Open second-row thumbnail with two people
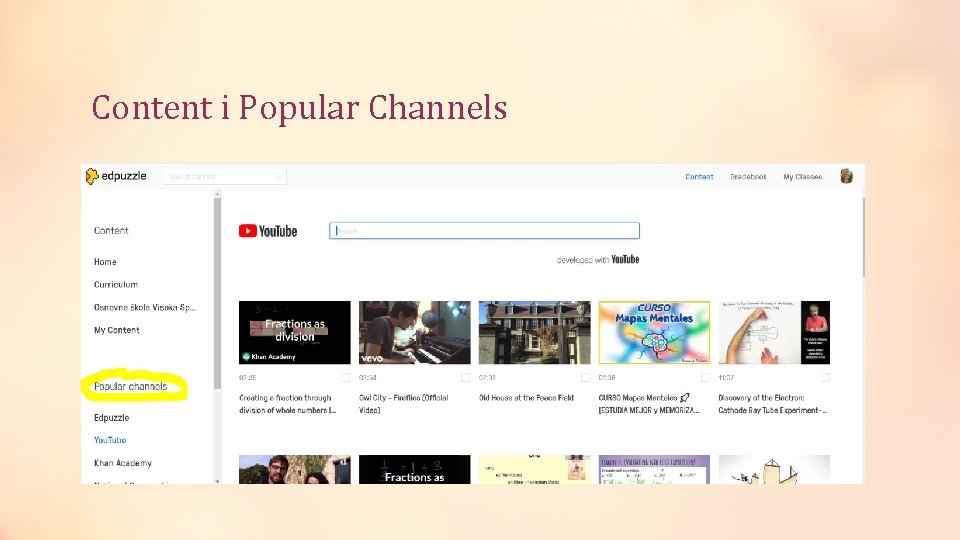Screen dimensions: 960x540 tap(294, 470)
